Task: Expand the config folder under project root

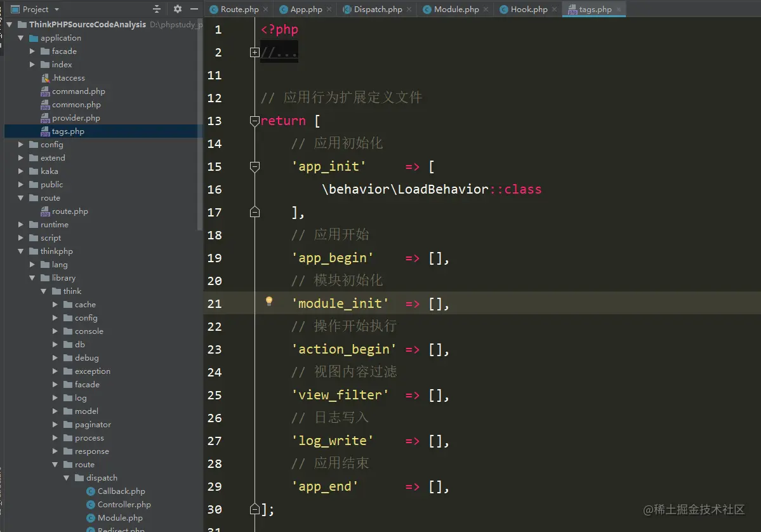Action: click(x=20, y=145)
